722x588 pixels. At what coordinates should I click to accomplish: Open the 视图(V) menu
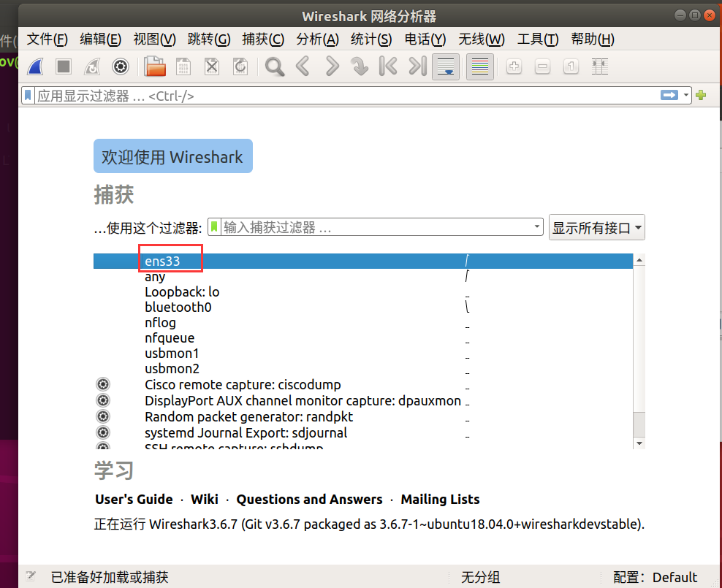[154, 39]
